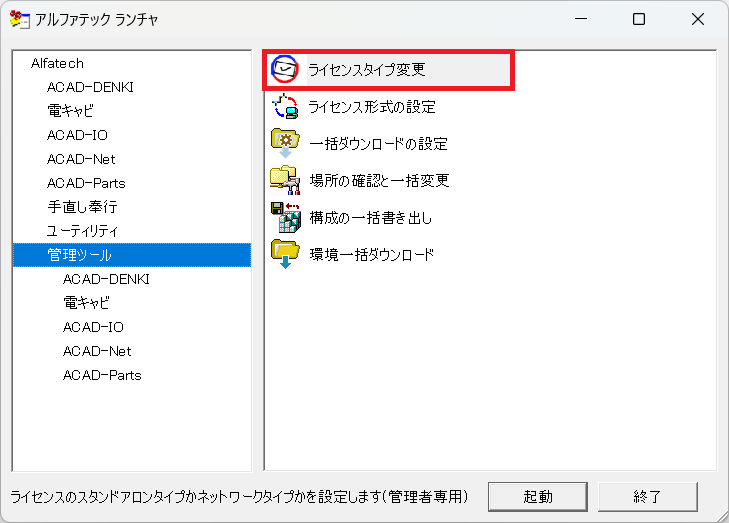Select ACAD-Net directly under Alfatech
Viewport: 729px width, 523px height.
[x=81, y=159]
